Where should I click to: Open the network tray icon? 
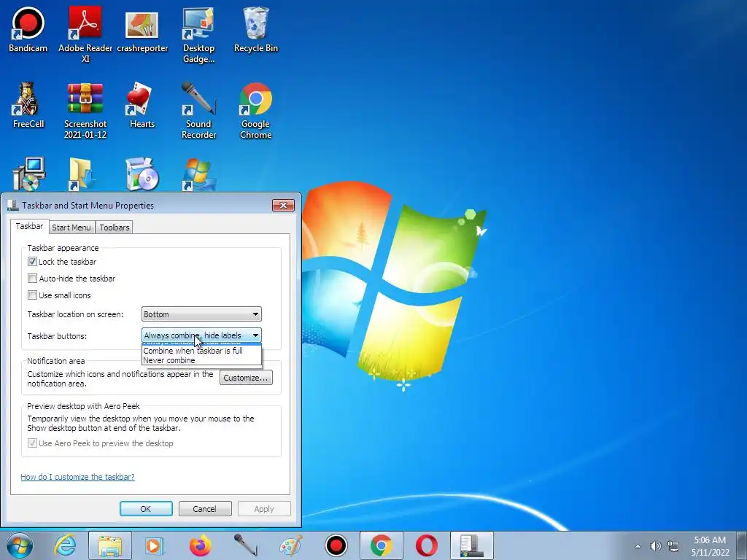[673, 546]
